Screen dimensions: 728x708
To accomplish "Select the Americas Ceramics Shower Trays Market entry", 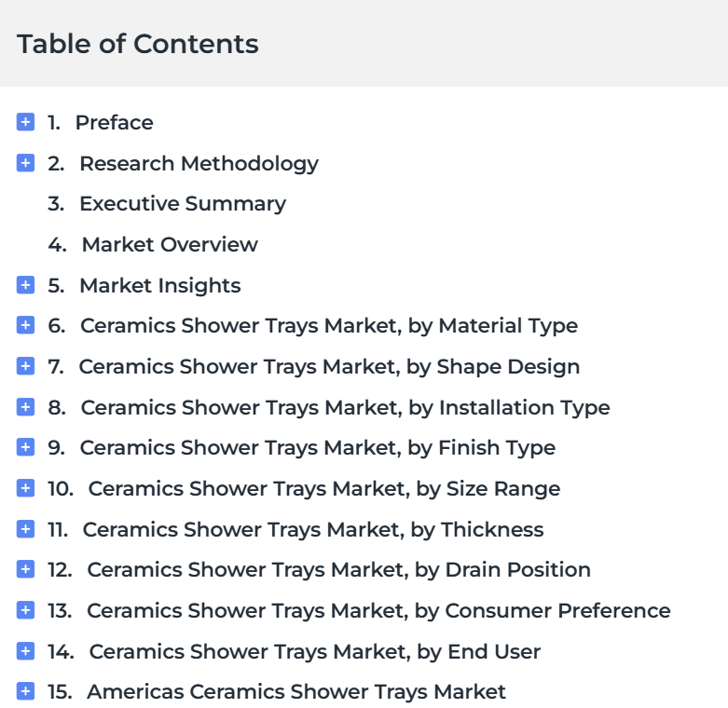I will click(x=296, y=692).
